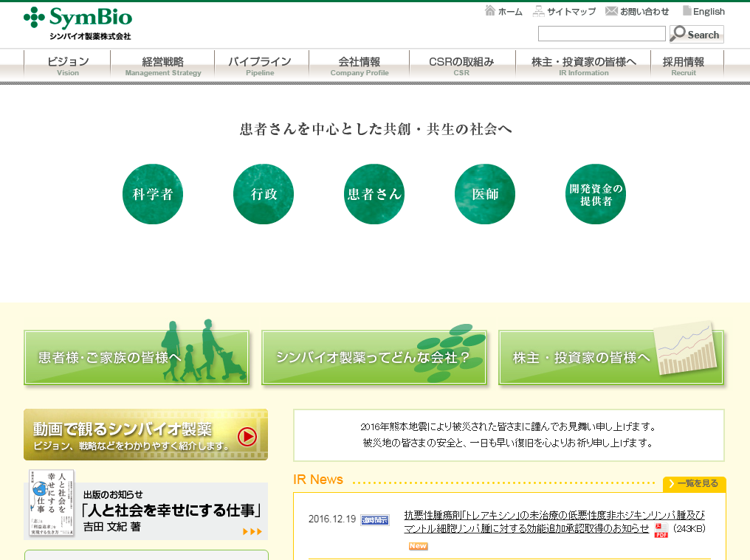Click the (243KB) file size text
750x560 pixels.
click(689, 528)
